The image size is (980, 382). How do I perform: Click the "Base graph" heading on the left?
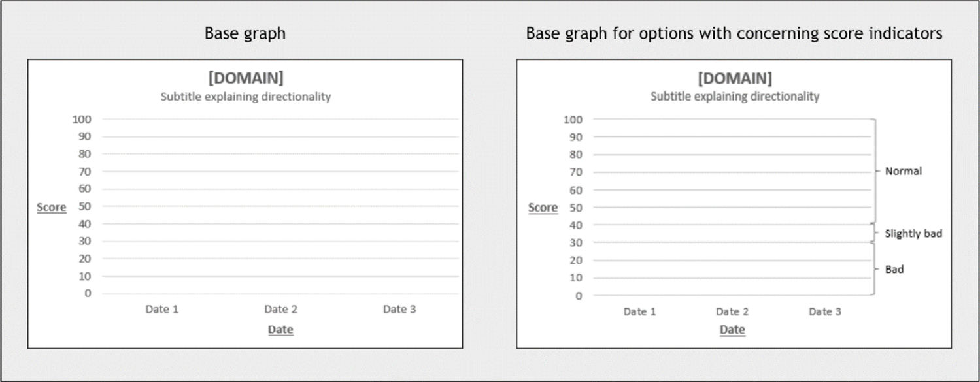245,34
